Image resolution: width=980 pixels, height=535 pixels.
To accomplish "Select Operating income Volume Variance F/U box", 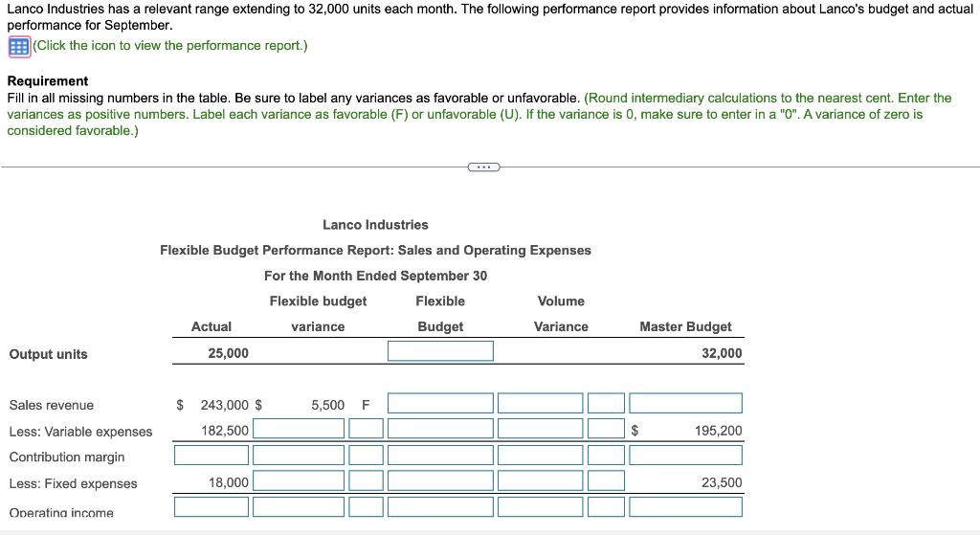I will pyautogui.click(x=606, y=507).
